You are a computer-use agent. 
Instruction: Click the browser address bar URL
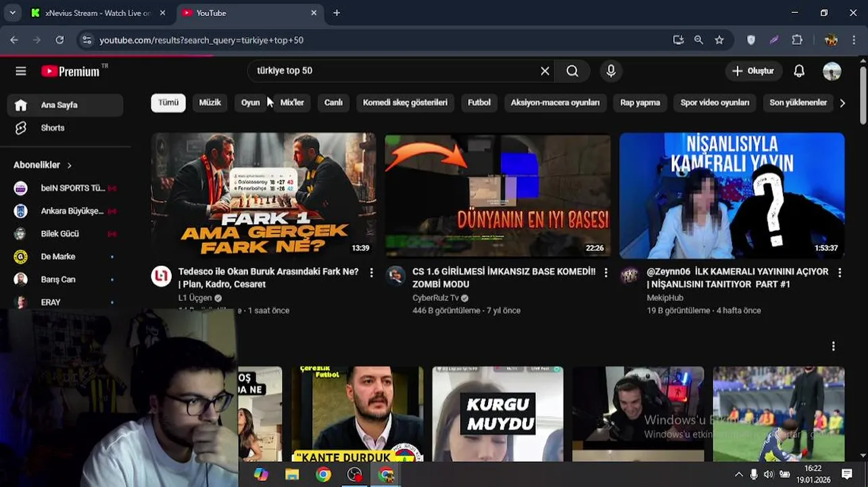tap(201, 40)
